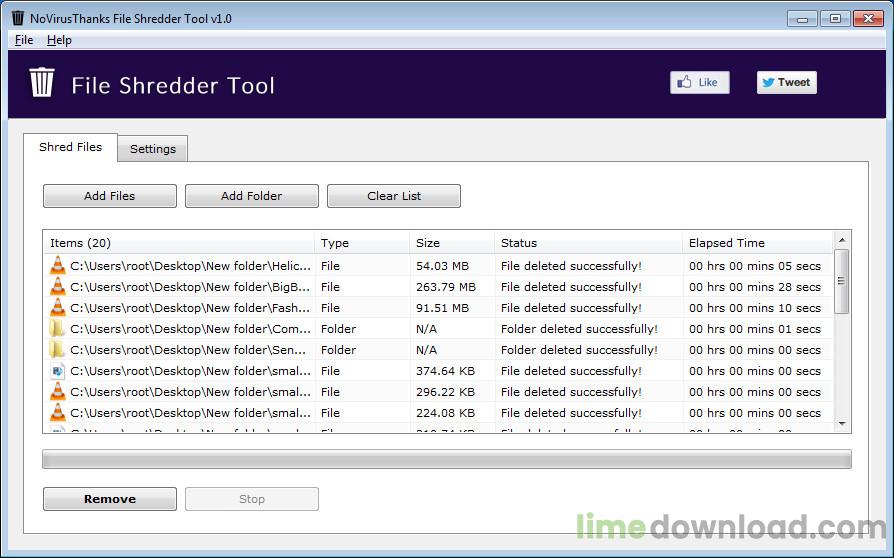Click the list's vertical scrollbar thumb

[842, 281]
